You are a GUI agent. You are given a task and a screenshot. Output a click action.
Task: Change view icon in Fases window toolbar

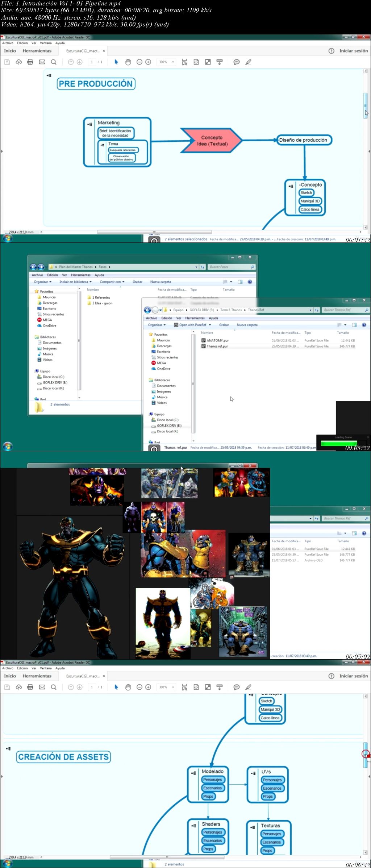point(225,282)
